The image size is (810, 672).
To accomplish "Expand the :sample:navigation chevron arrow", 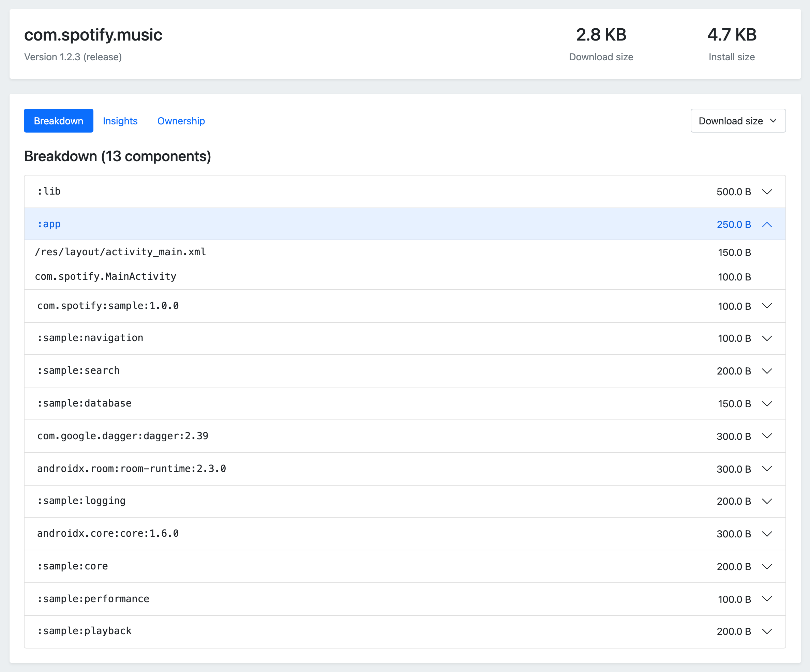I will pos(767,338).
